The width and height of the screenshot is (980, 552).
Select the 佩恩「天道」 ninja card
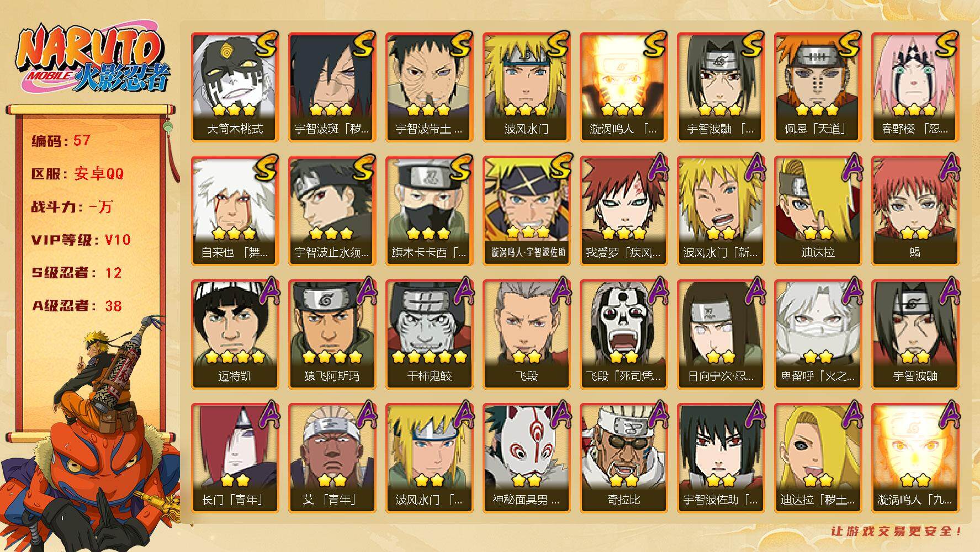pyautogui.click(x=818, y=87)
